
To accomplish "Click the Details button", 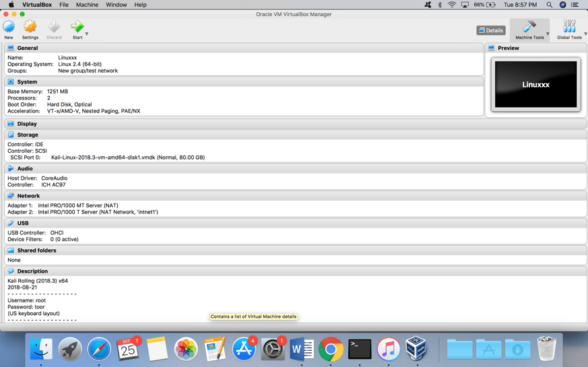I will (490, 30).
